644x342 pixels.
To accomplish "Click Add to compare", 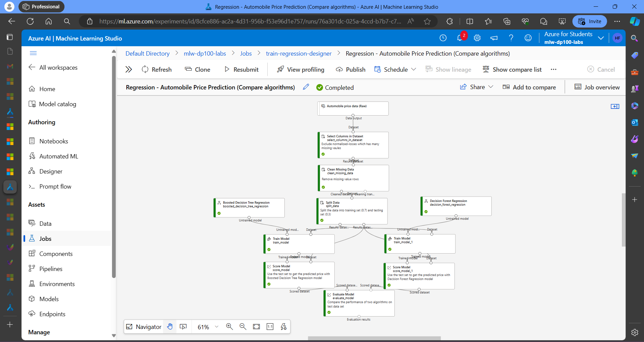I will tap(529, 87).
